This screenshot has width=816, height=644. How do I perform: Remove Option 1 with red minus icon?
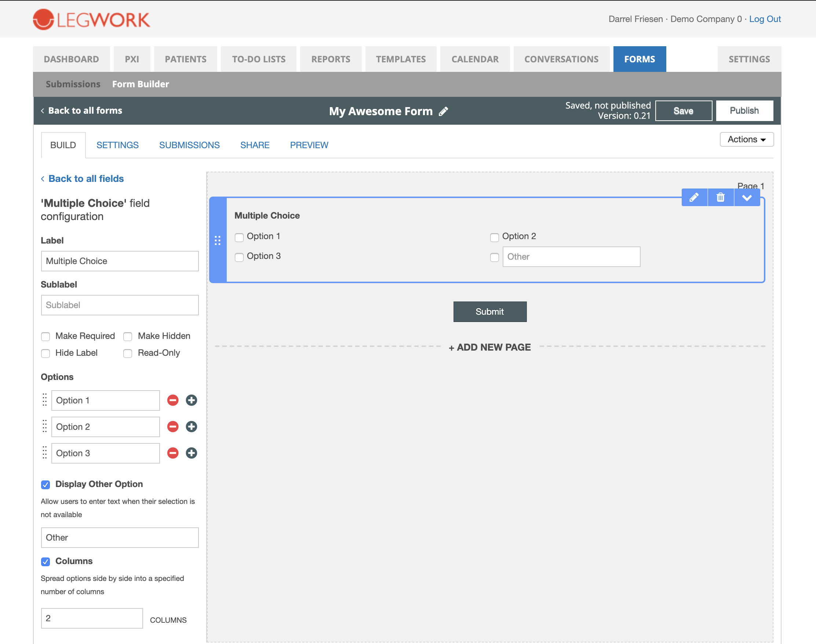[173, 400]
